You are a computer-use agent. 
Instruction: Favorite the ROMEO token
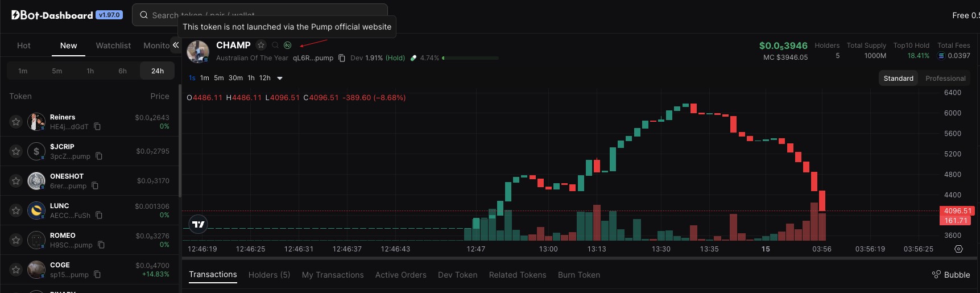click(16, 240)
